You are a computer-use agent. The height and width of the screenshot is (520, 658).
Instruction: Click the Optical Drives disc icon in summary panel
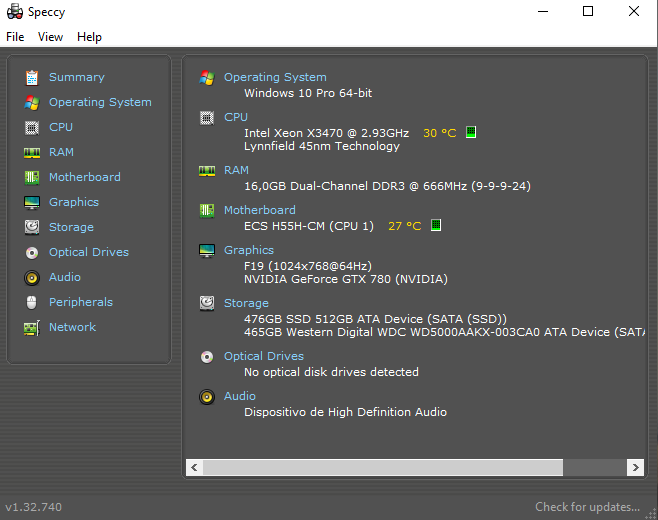click(x=207, y=357)
